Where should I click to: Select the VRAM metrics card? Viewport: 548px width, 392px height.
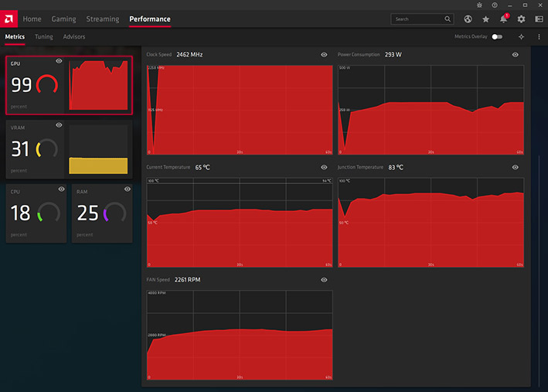tap(70, 149)
